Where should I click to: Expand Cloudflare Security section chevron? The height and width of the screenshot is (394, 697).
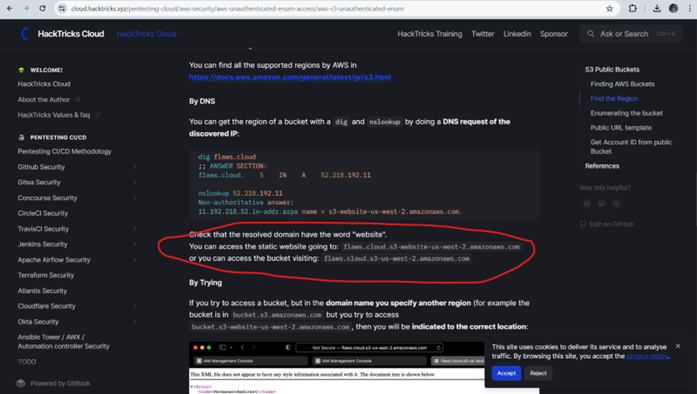[134, 306]
